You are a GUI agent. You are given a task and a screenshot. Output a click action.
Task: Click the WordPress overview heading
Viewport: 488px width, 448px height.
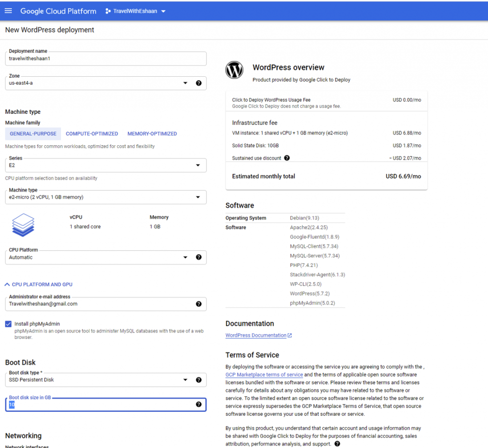point(288,68)
